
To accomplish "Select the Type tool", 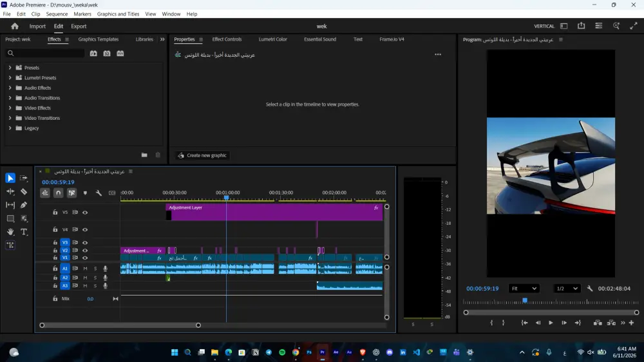I will [x=24, y=232].
